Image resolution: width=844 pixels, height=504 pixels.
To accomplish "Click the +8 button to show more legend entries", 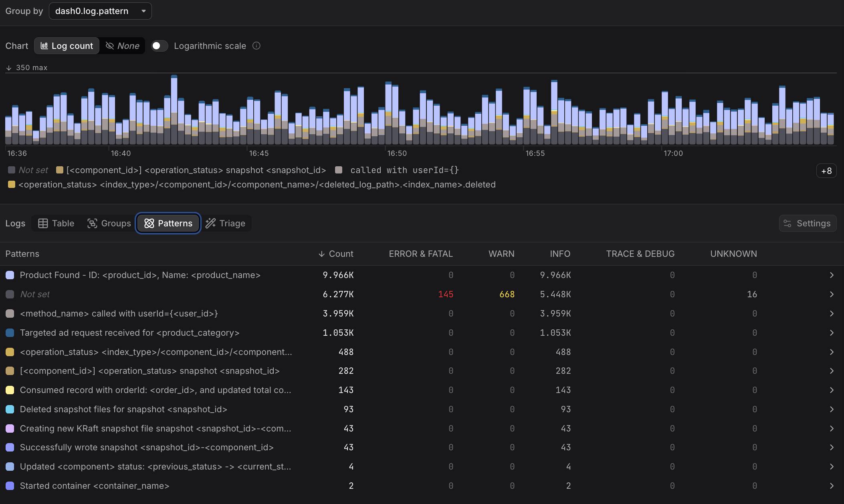I will click(x=826, y=171).
